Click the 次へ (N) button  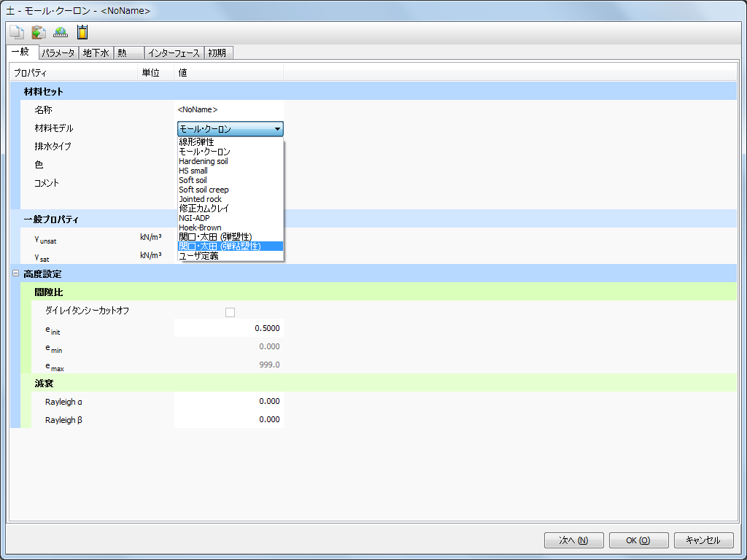click(x=573, y=540)
